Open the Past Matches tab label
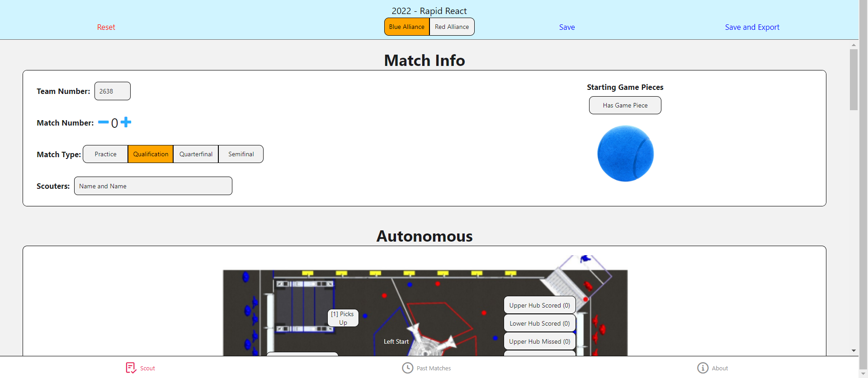 pyautogui.click(x=434, y=369)
